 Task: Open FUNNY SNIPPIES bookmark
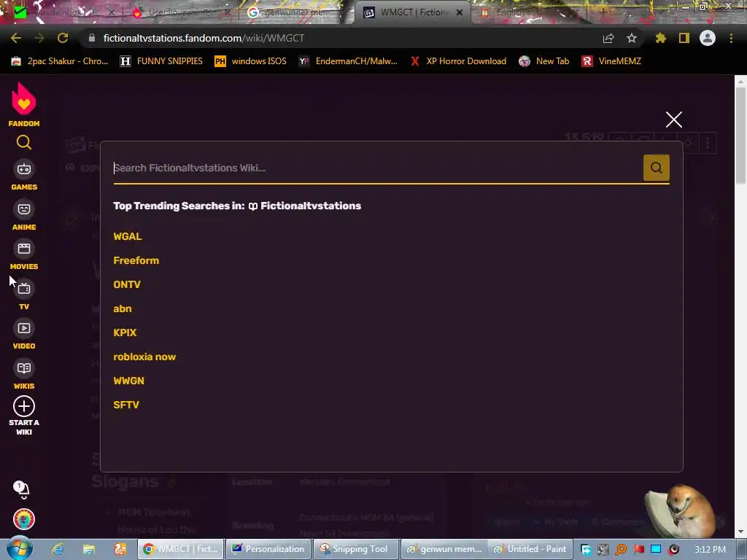(x=161, y=61)
